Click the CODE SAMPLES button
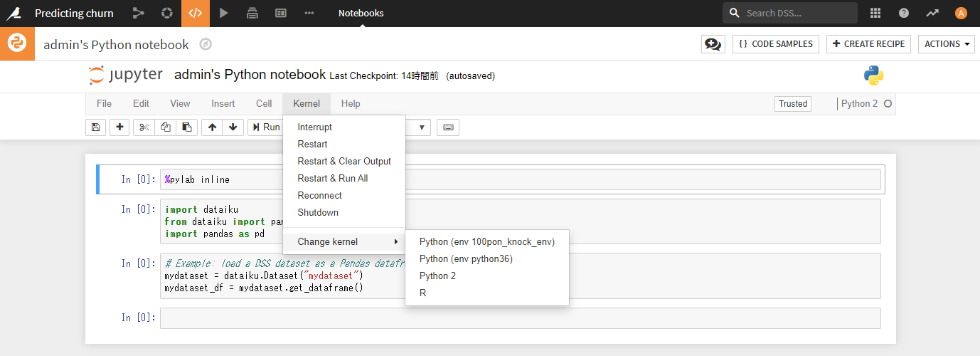The height and width of the screenshot is (356, 980). point(776,44)
